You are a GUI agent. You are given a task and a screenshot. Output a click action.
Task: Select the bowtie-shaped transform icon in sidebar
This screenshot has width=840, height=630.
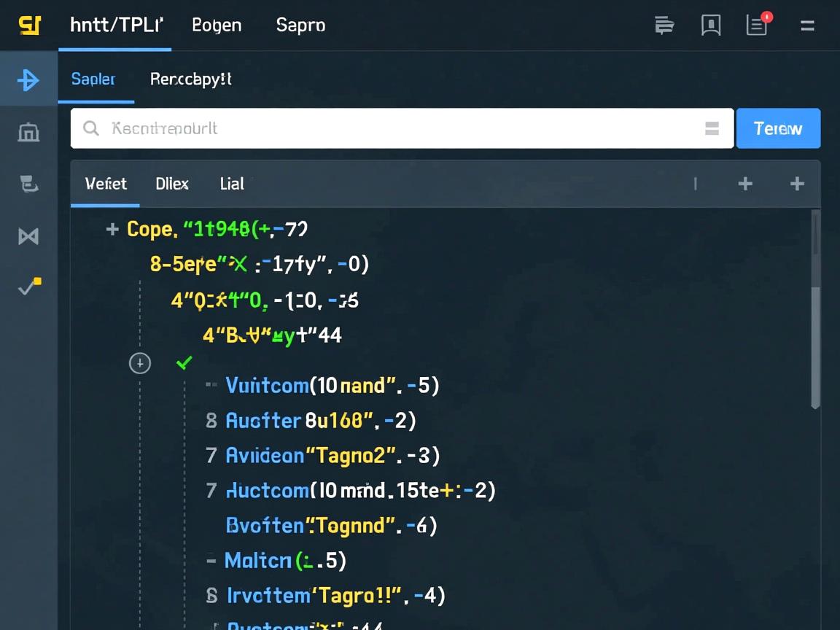point(28,236)
